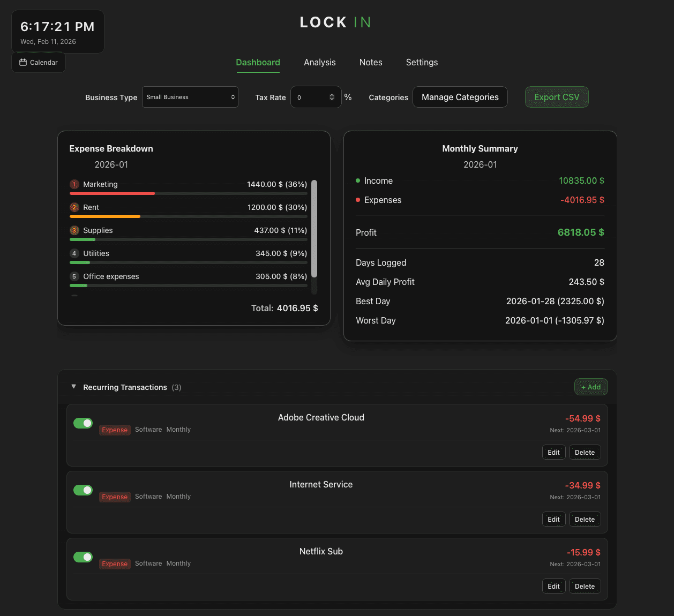Click the green Income dot indicator
Screen dimensions: 674x616
pos(358,181)
